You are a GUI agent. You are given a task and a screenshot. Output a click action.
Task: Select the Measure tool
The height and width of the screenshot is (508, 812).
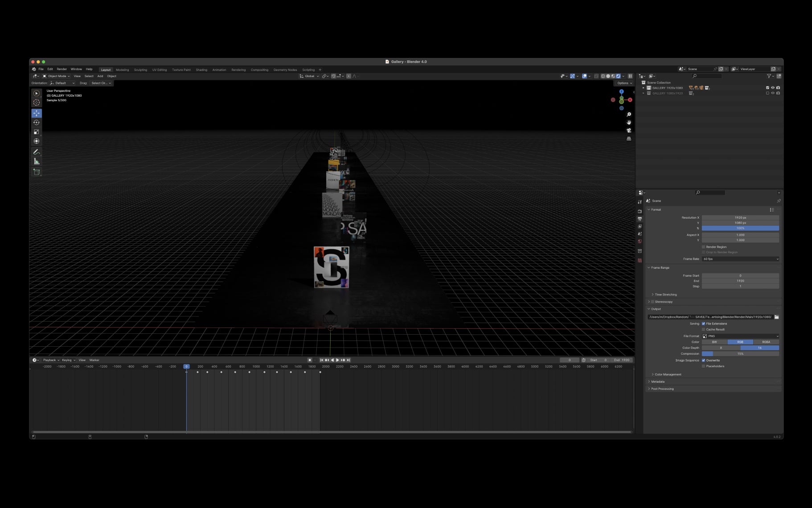37,161
